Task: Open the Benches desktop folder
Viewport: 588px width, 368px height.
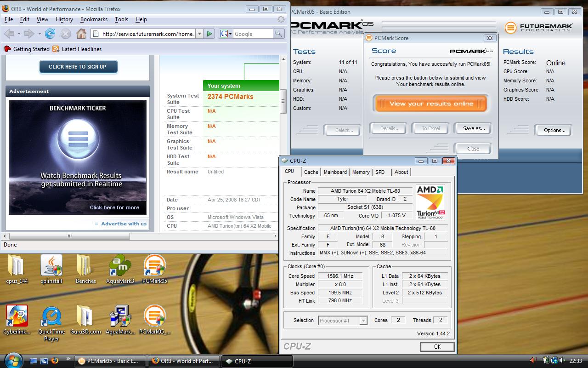Action: point(86,270)
